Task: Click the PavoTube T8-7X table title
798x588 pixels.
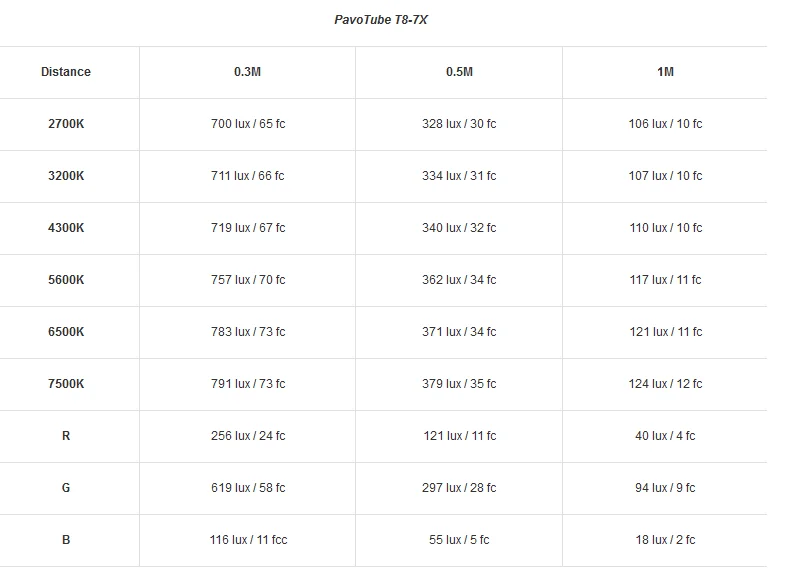Action: [381, 20]
